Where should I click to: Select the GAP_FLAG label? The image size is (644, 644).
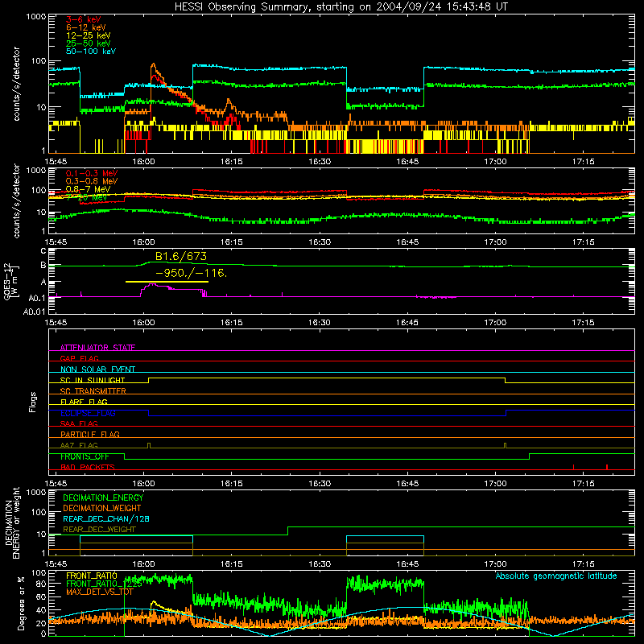tap(79, 358)
